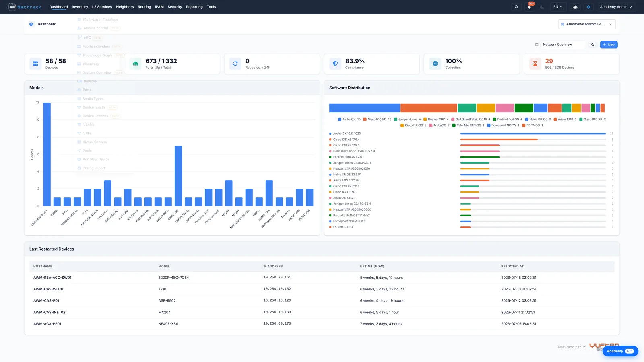Toggle the Huawei VRP legend entry

(x=436, y=119)
